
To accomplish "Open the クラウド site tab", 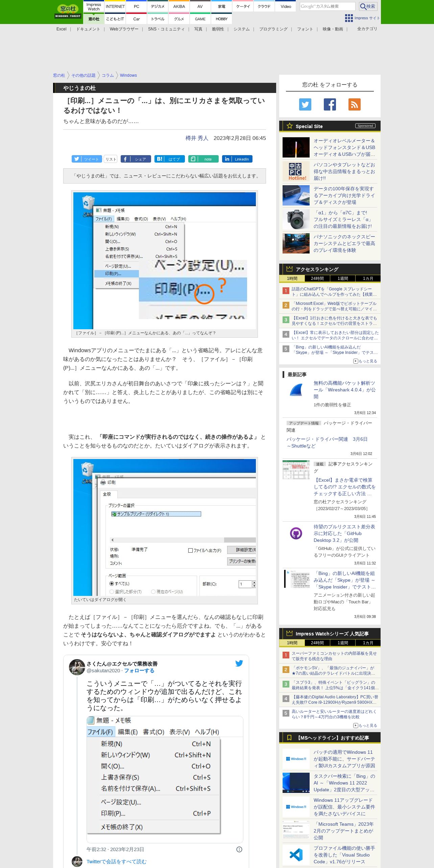I will coord(264,6).
